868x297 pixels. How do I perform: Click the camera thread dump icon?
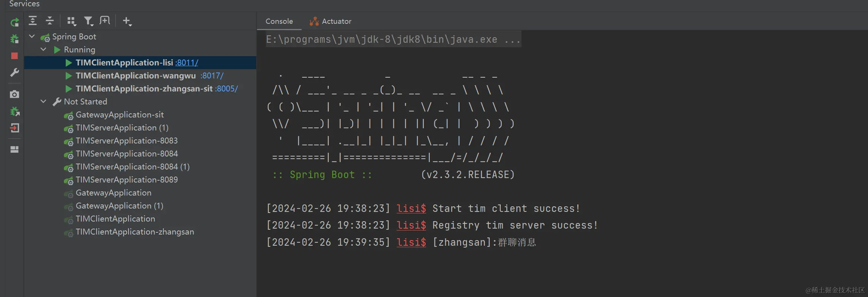[x=14, y=94]
